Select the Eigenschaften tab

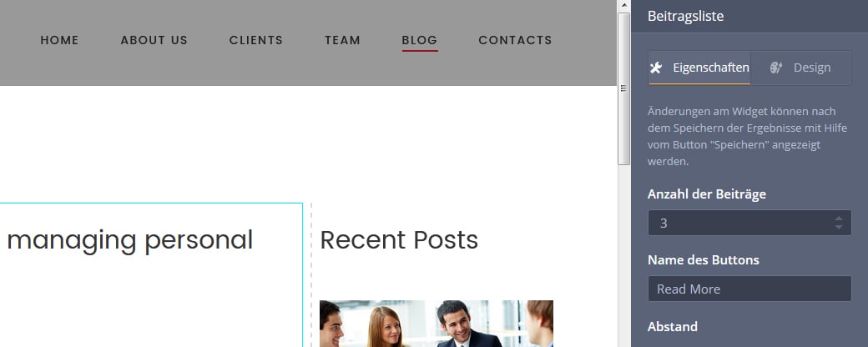[699, 68]
